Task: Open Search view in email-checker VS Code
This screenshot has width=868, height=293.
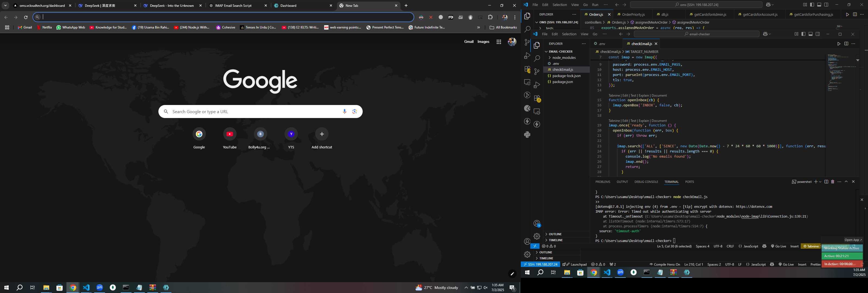Action: point(537,58)
